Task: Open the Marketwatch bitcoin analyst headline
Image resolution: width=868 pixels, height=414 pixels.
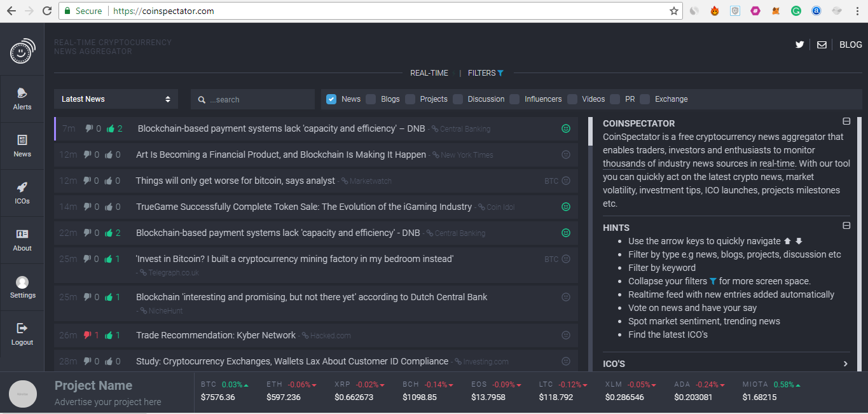Action: pos(235,181)
